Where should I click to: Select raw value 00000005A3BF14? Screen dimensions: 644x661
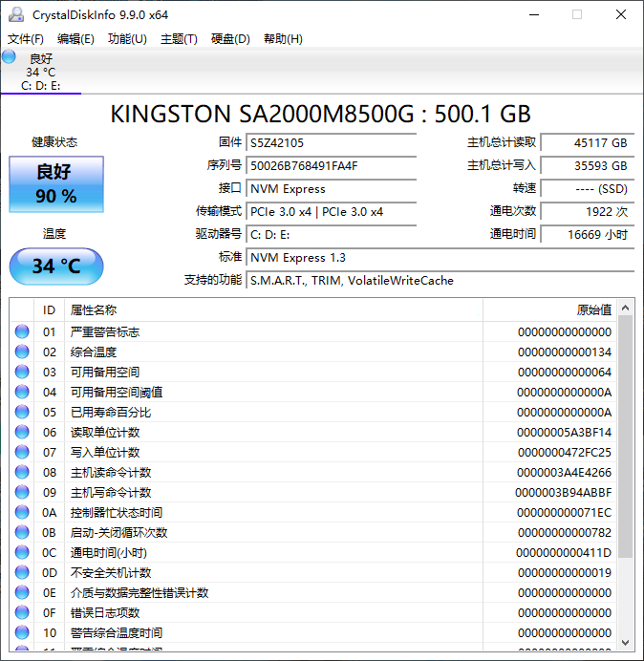tap(565, 433)
